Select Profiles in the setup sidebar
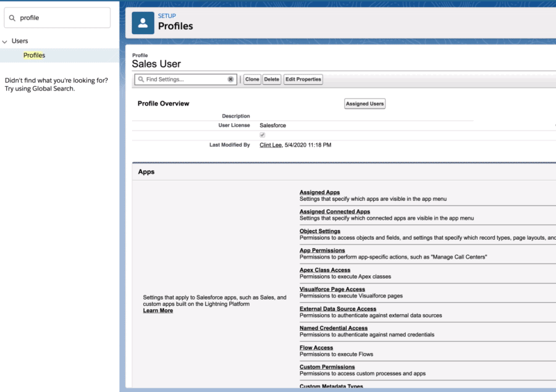This screenshot has height=392, width=556. 34,56
